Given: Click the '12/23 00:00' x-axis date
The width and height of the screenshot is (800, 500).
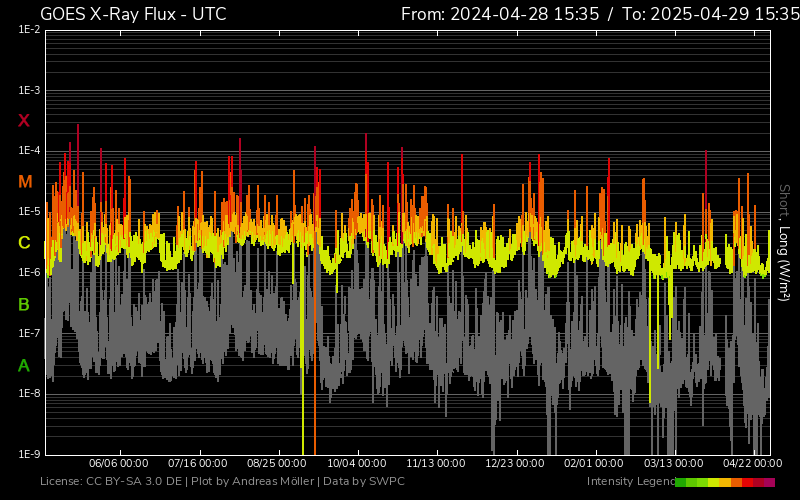Looking at the screenshot, I should [x=515, y=463].
